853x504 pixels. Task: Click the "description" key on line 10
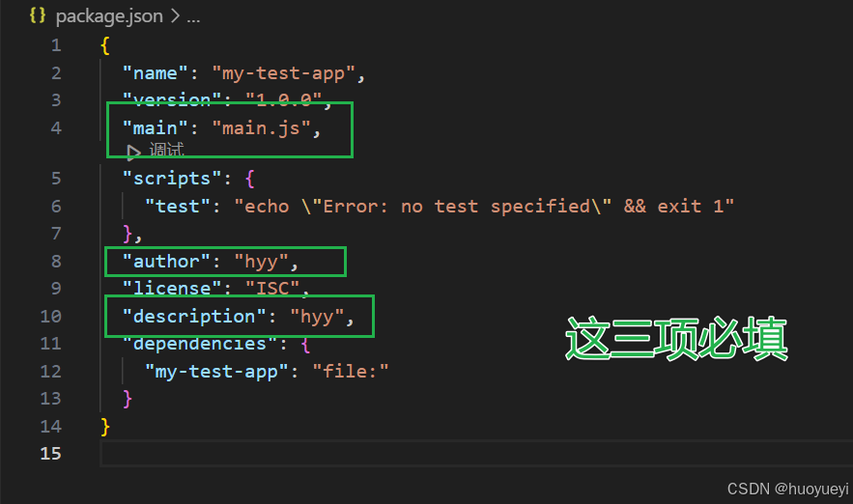[x=194, y=317]
